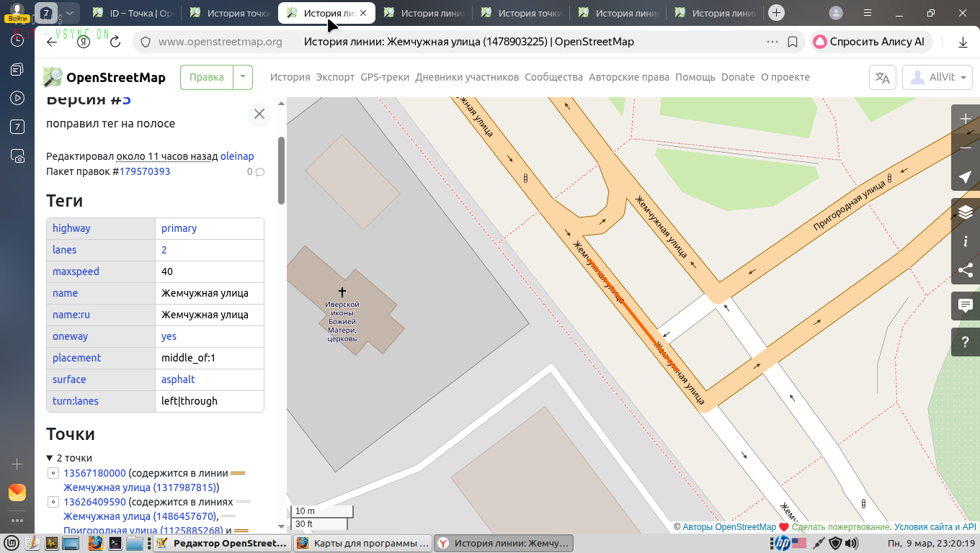Viewport: 980px width, 553px height.
Task: Open the map layers panel
Action: point(966,212)
